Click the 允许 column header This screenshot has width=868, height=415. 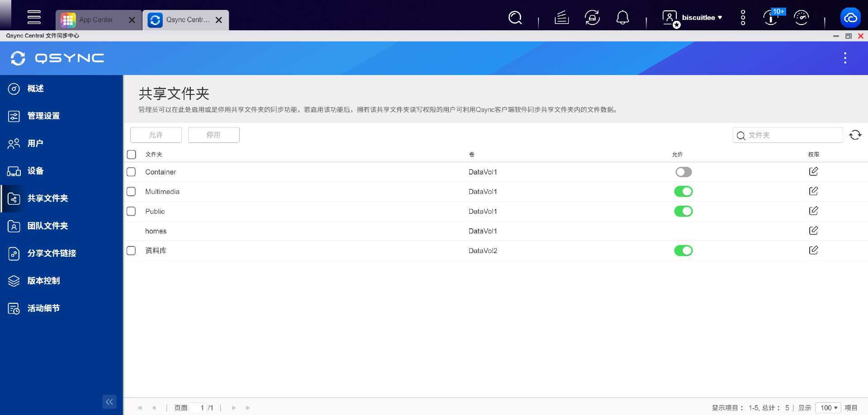coord(677,155)
